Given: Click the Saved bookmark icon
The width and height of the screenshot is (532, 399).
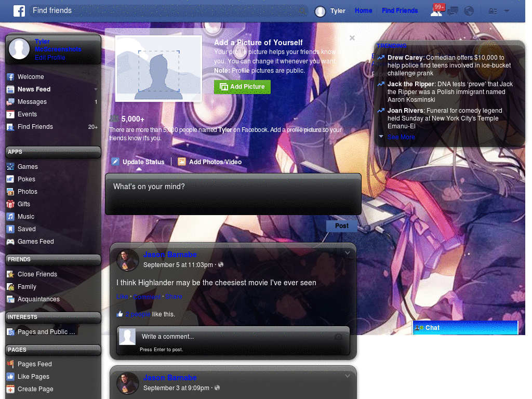Looking at the screenshot, I should pyautogui.click(x=10, y=229).
